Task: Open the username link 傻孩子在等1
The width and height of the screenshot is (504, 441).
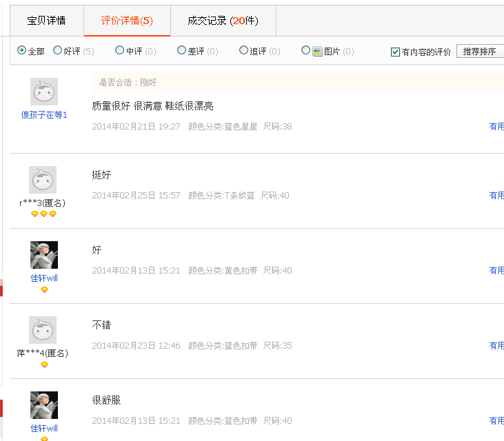Action: click(44, 115)
